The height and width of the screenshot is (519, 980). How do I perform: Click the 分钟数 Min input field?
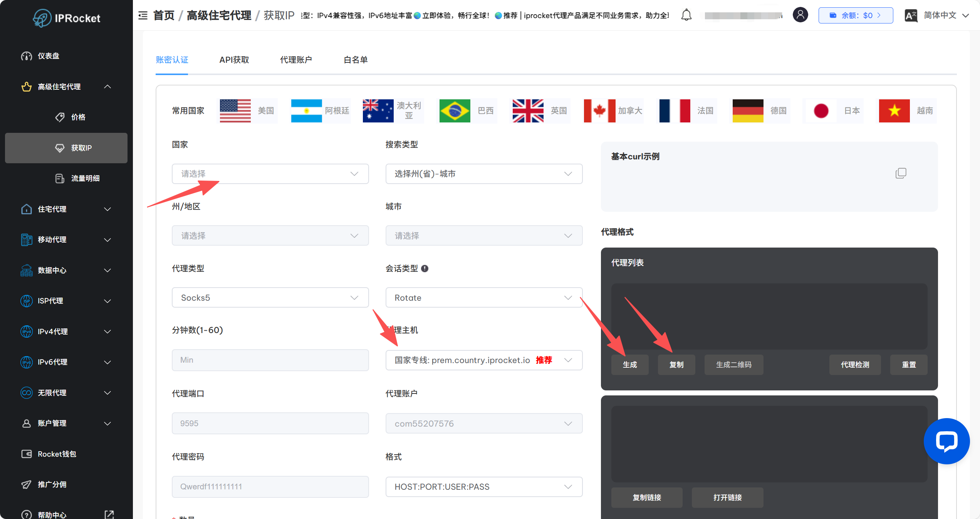coord(270,360)
